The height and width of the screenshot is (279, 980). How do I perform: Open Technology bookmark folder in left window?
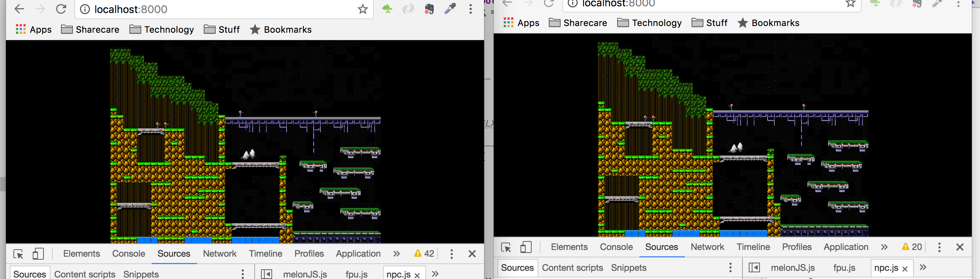tap(162, 30)
